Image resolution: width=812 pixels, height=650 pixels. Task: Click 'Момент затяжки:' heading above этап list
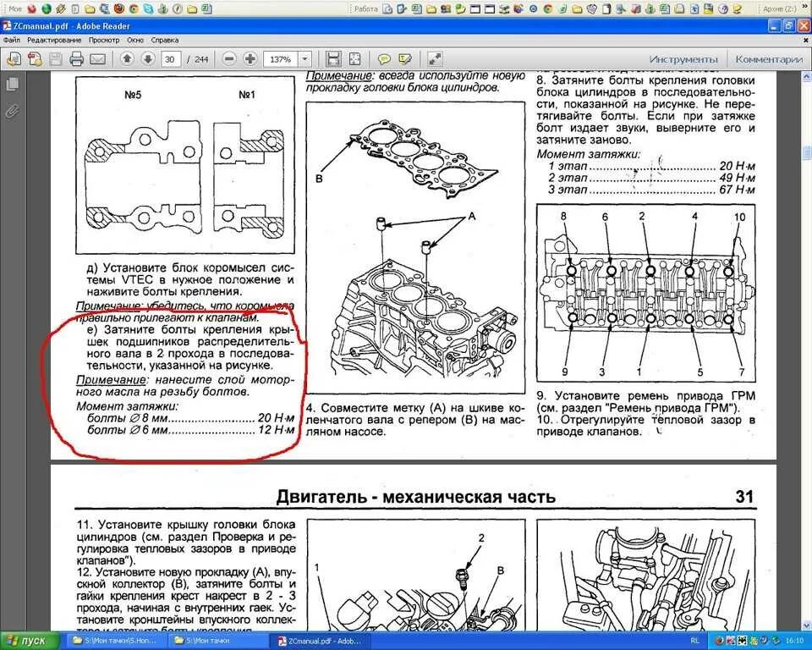589,154
